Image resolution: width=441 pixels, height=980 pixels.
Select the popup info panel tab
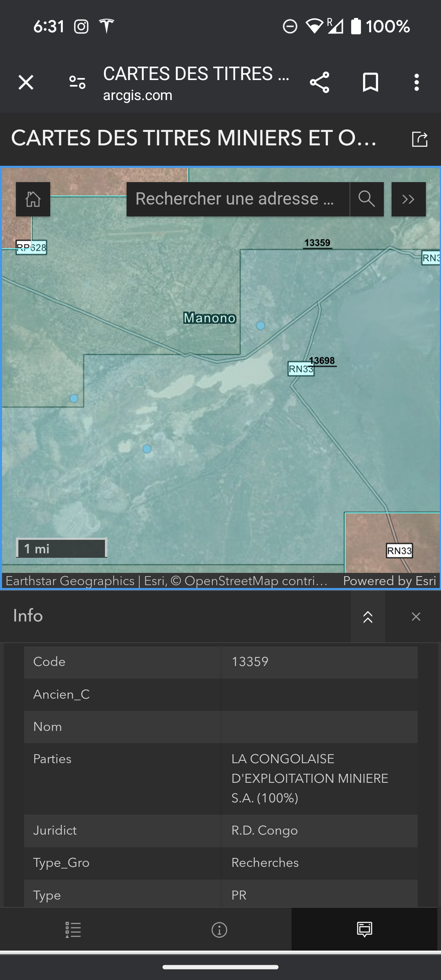(364, 930)
